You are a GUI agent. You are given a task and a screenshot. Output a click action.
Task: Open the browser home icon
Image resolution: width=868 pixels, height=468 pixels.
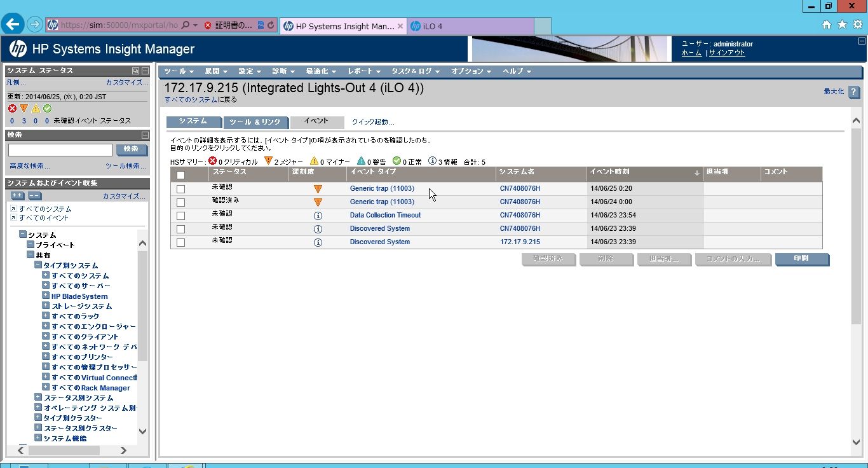tap(827, 25)
